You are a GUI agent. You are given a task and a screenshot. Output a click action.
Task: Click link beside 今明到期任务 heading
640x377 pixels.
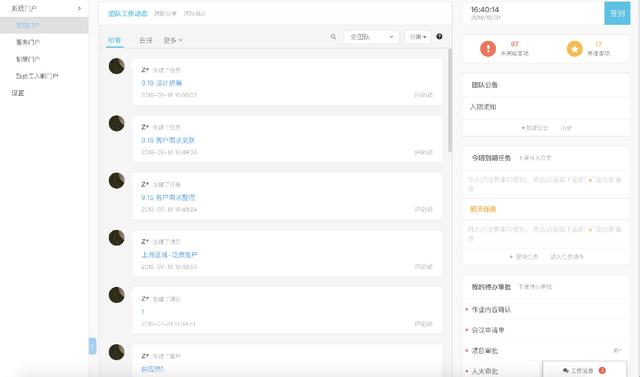pyautogui.click(x=535, y=157)
